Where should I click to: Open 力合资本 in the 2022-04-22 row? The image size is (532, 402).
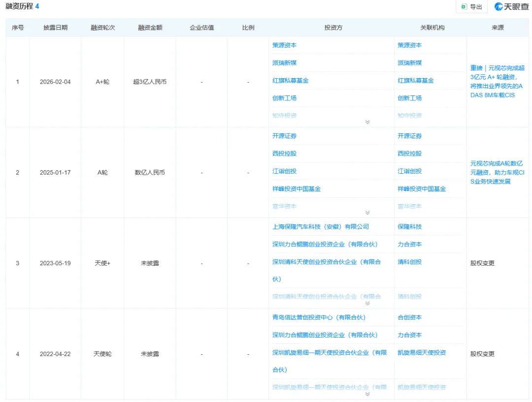(x=409, y=335)
